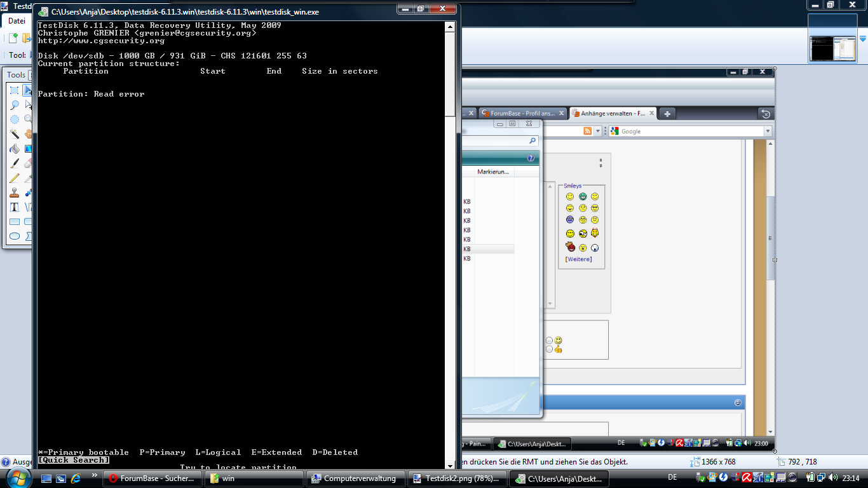
Task: Click the 'http://www.cgsecurity.org' text
Action: 102,41
